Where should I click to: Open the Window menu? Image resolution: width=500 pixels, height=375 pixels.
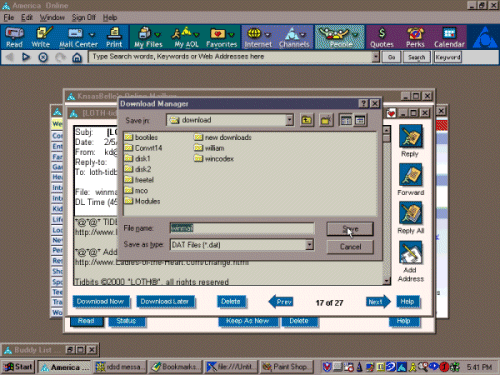click(x=52, y=17)
